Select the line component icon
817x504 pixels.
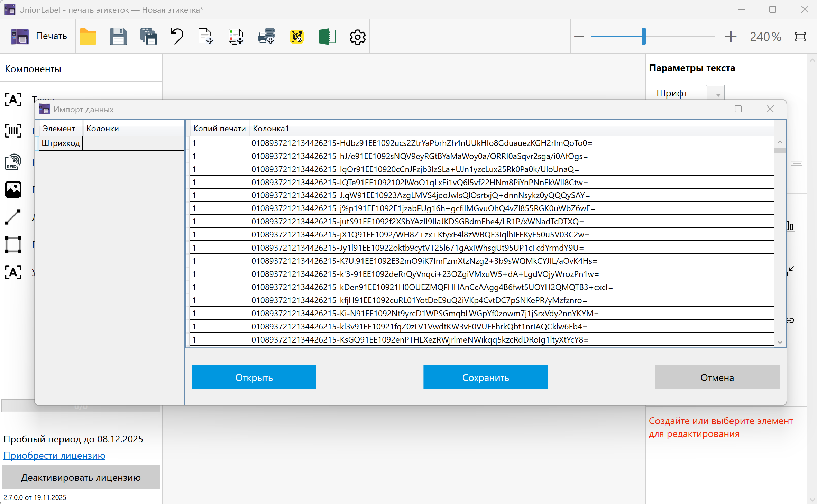coord(13,217)
